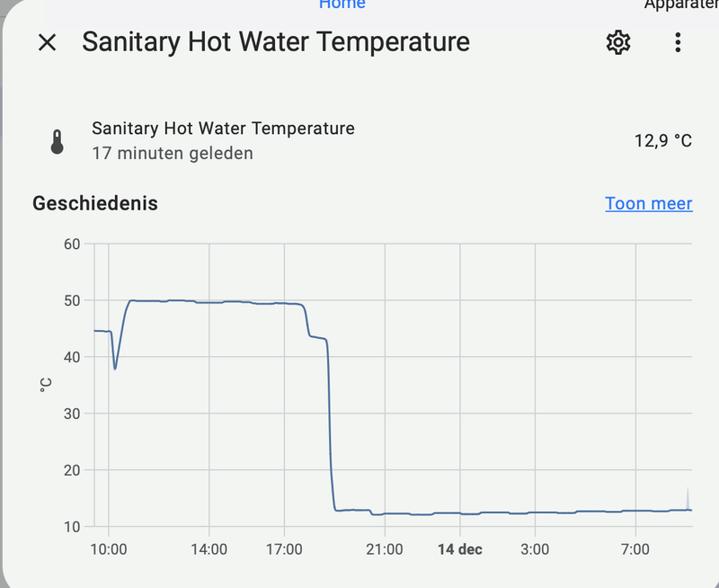Open the gear icon in the dialog header
Viewport: 719px width, 588px height.
point(617,42)
